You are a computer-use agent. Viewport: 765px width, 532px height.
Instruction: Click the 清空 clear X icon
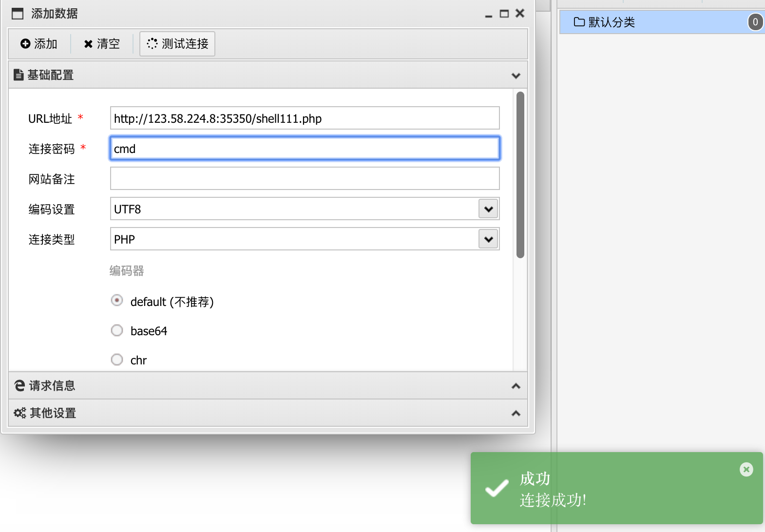coord(88,44)
